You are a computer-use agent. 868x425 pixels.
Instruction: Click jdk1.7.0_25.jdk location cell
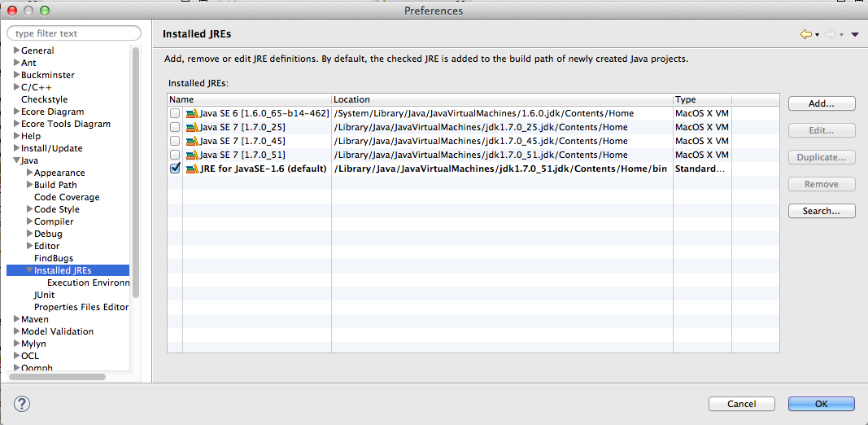click(x=481, y=127)
